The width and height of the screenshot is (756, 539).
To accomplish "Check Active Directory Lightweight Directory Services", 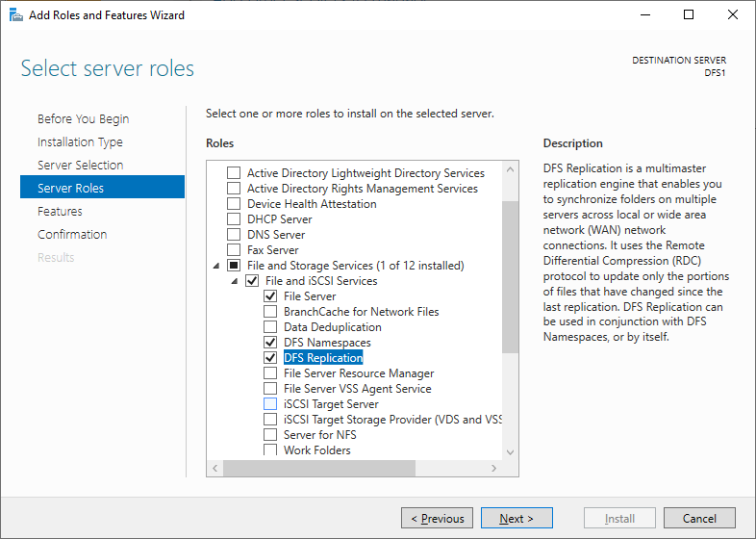I will pos(234,172).
